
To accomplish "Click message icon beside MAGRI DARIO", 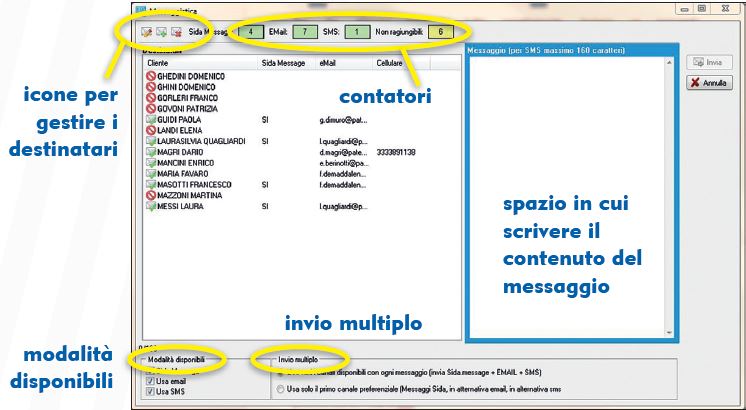I will (151, 152).
